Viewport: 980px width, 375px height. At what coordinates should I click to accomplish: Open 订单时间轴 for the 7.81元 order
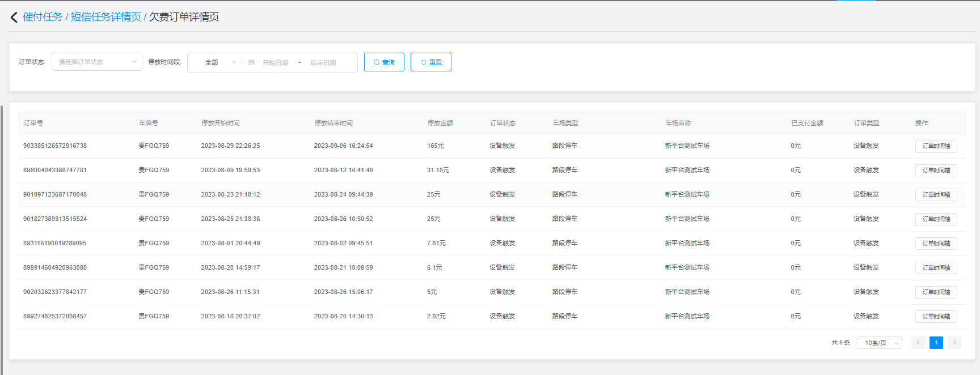tap(936, 244)
